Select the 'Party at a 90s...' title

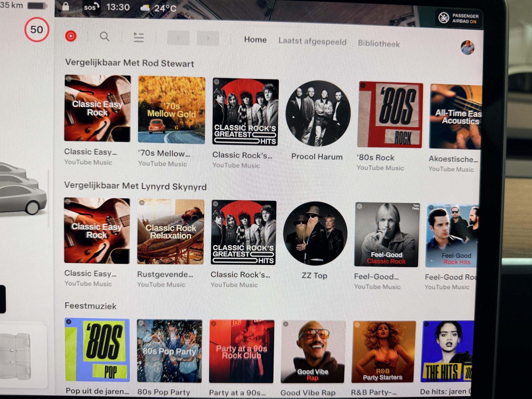pyautogui.click(x=237, y=392)
